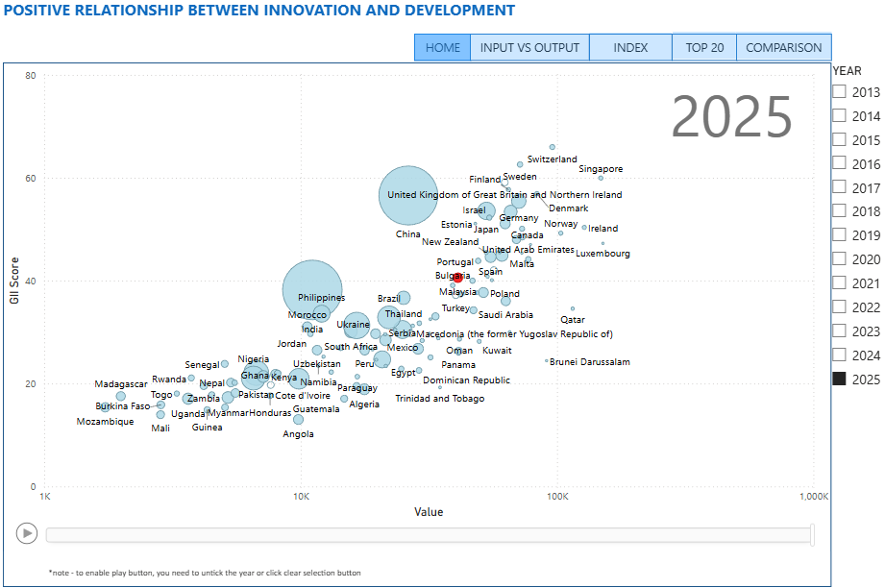Viewport: 885px width, 588px height.
Task: Click the timeline slider track
Action: 429,534
